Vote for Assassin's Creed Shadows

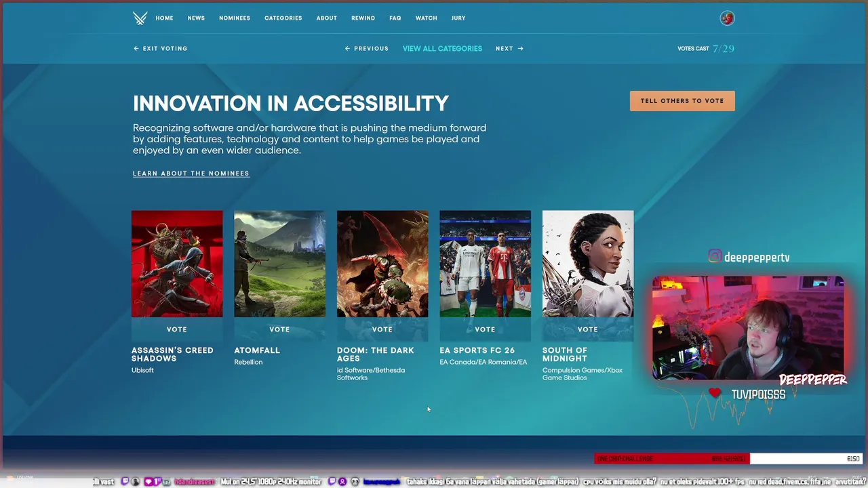pyautogui.click(x=177, y=329)
